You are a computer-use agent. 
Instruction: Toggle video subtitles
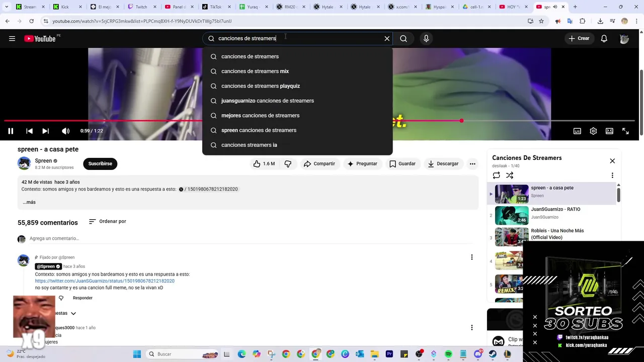[x=577, y=131]
